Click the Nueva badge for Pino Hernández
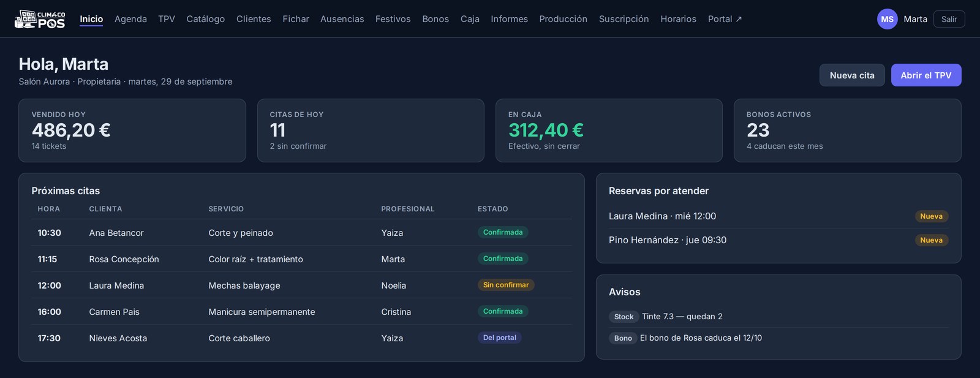 coord(931,240)
